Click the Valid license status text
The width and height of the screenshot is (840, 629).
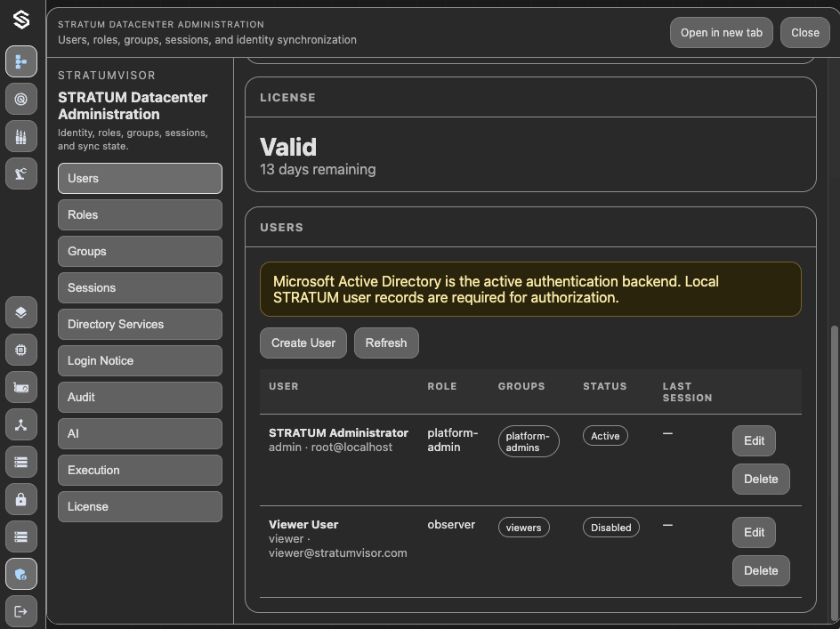click(x=288, y=147)
